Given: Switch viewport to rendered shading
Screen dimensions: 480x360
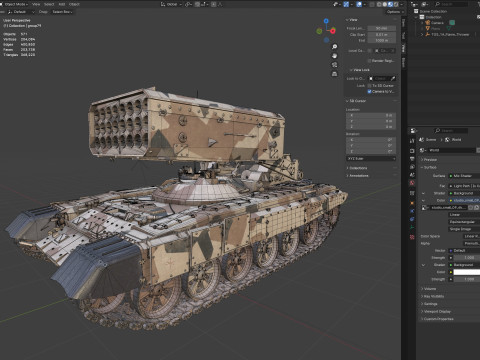Looking at the screenshot, I should point(396,4).
